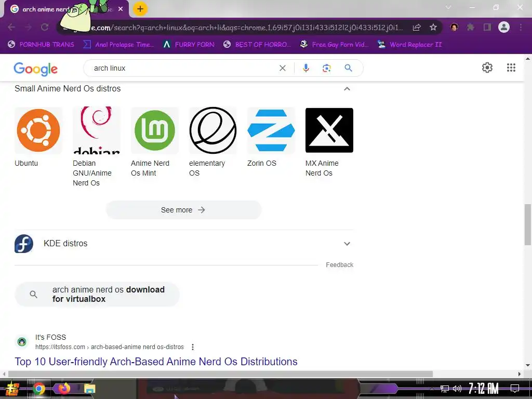Click the Anime Nerd Os Mint label
This screenshot has height=399, width=532.
coord(150,168)
